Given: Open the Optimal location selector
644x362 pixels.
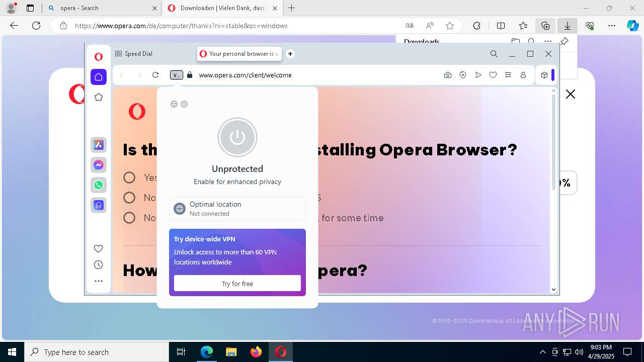Looking at the screenshot, I should point(237,209).
